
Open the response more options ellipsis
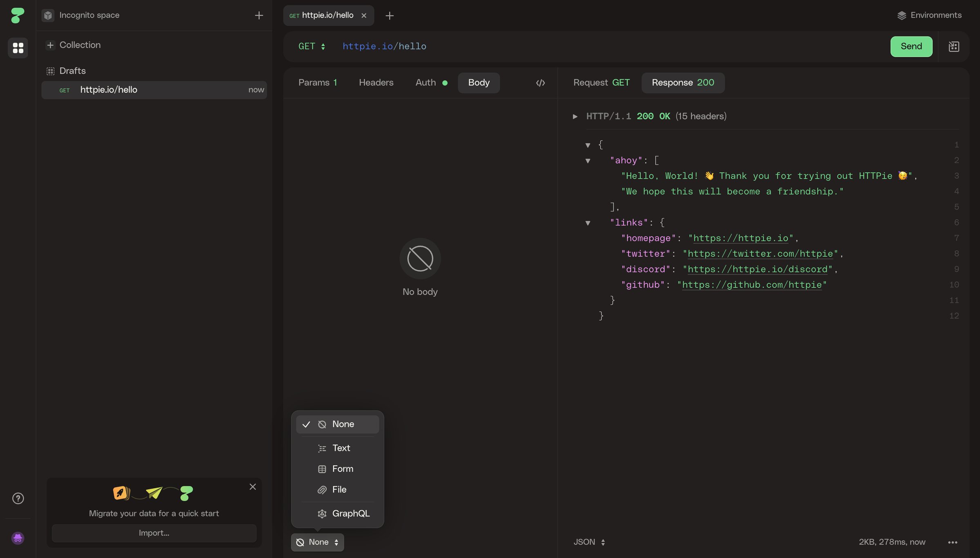(x=953, y=542)
